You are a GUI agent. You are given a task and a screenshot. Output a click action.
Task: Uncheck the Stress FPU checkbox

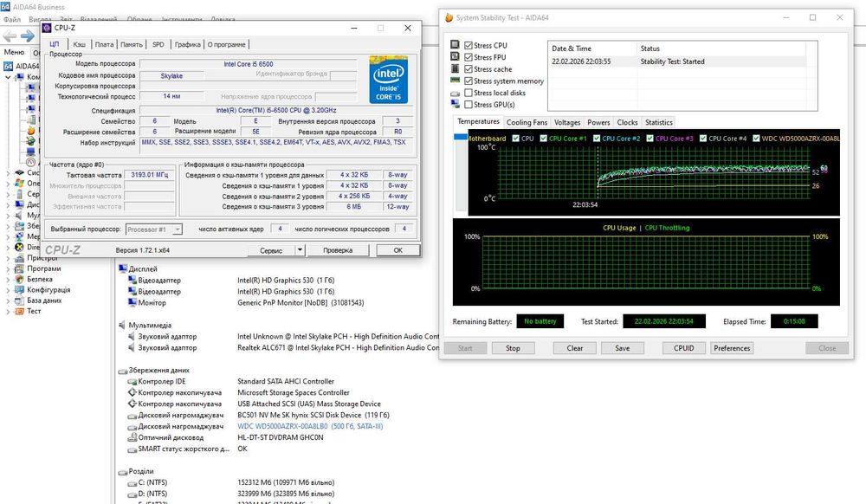pyautogui.click(x=469, y=57)
